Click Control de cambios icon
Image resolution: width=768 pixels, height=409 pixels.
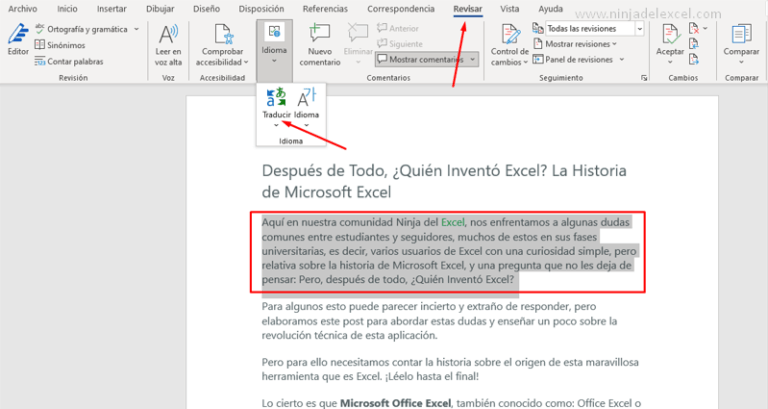(510, 34)
